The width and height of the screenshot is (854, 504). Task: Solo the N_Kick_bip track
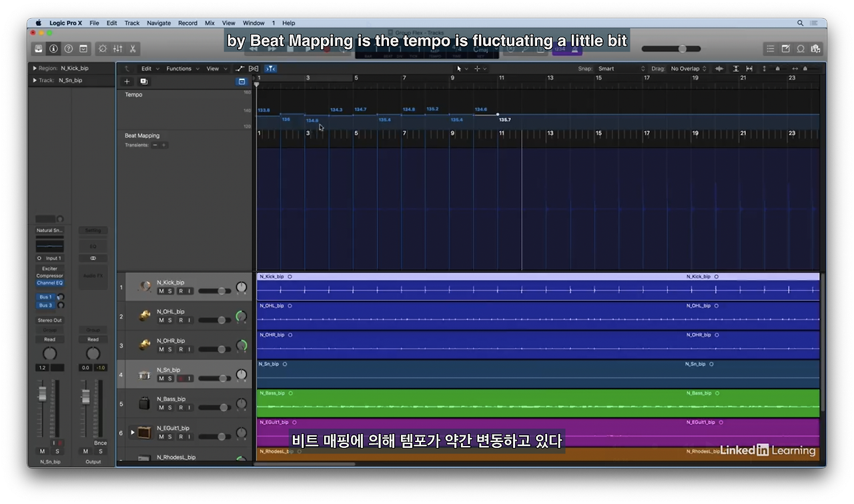coord(170,291)
